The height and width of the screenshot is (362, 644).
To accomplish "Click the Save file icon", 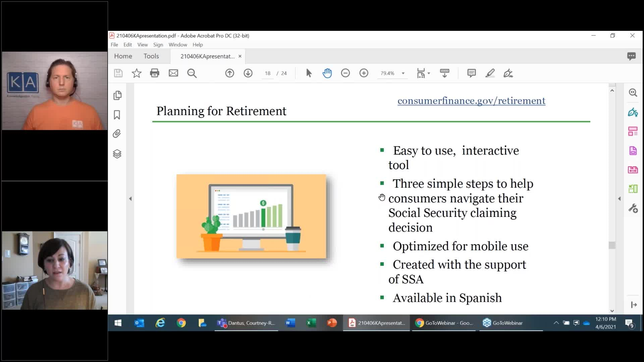I will point(118,73).
